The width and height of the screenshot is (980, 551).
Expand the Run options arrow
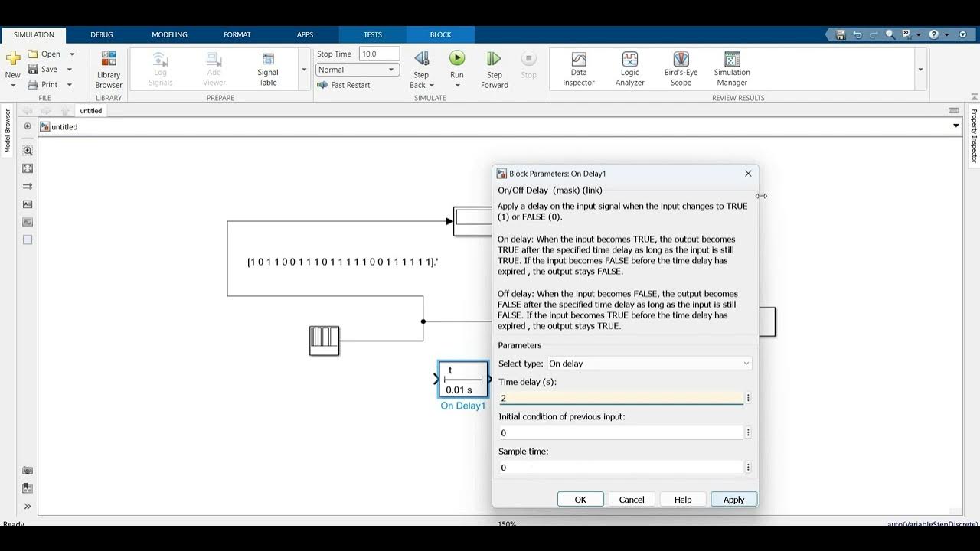[x=457, y=86]
